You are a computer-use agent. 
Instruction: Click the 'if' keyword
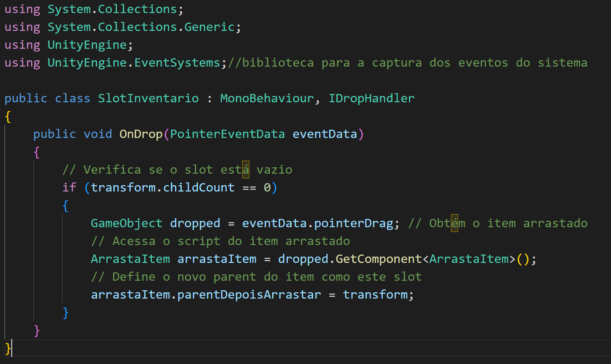pyautogui.click(x=69, y=188)
